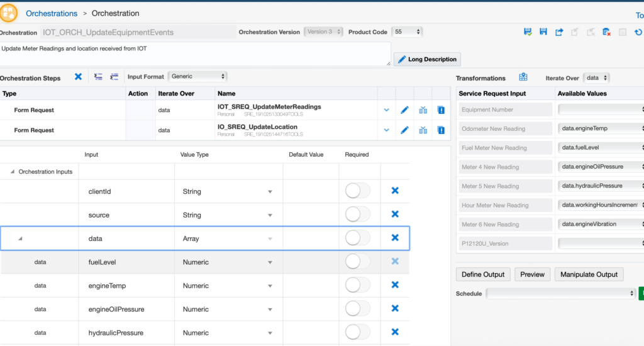
Task: Click the export share icon
Action: 559,32
